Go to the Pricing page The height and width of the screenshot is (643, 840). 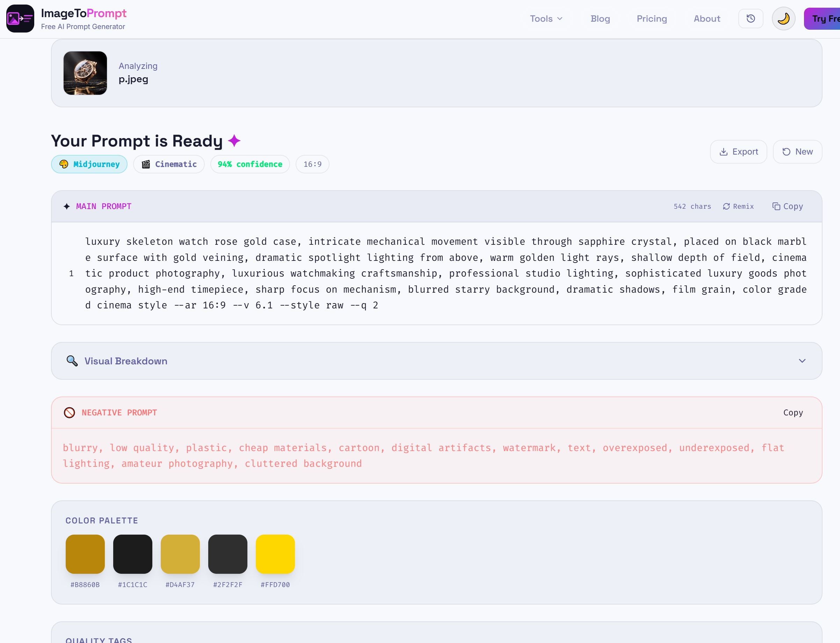click(x=651, y=19)
